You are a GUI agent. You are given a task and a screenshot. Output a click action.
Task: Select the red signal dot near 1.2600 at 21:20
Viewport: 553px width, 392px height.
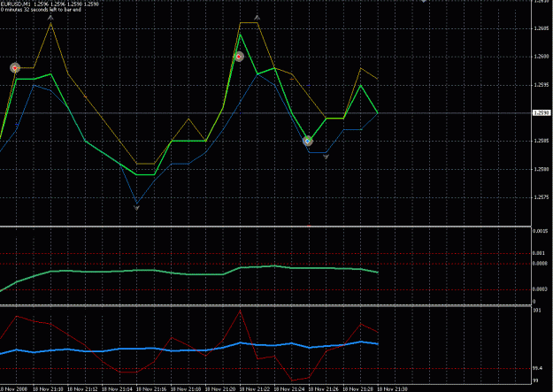pyautogui.click(x=239, y=57)
